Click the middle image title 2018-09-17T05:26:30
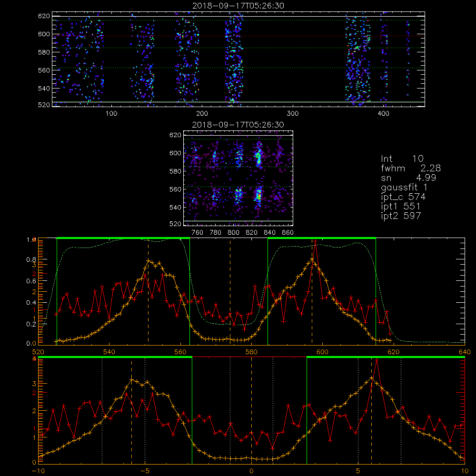This screenshot has width=476, height=476. (238, 124)
